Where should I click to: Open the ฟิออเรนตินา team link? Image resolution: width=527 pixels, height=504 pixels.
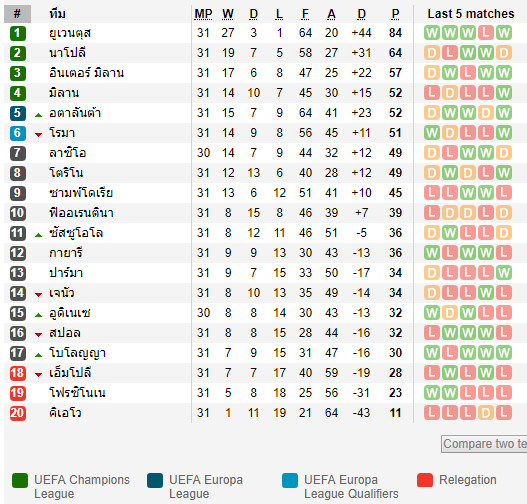pyautogui.click(x=81, y=213)
